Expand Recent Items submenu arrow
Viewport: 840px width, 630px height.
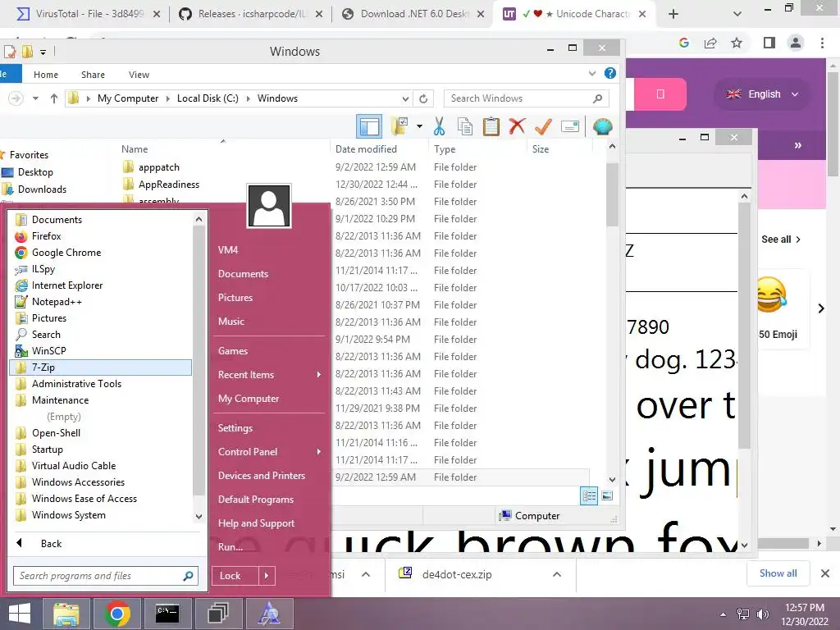(319, 374)
